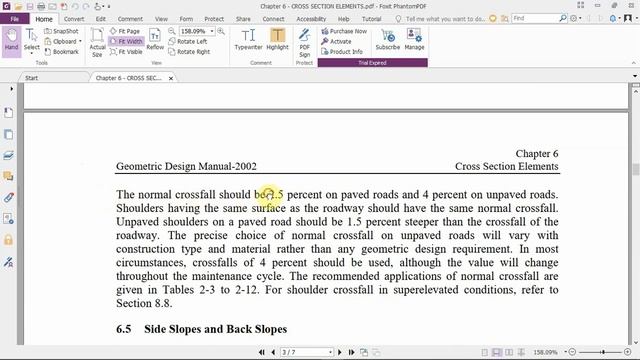Open Clipboard dropdown
640x360 pixels.
62,41
